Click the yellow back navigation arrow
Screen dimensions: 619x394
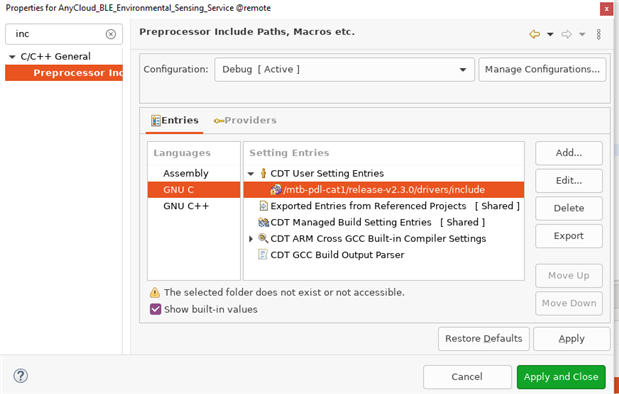pos(535,34)
